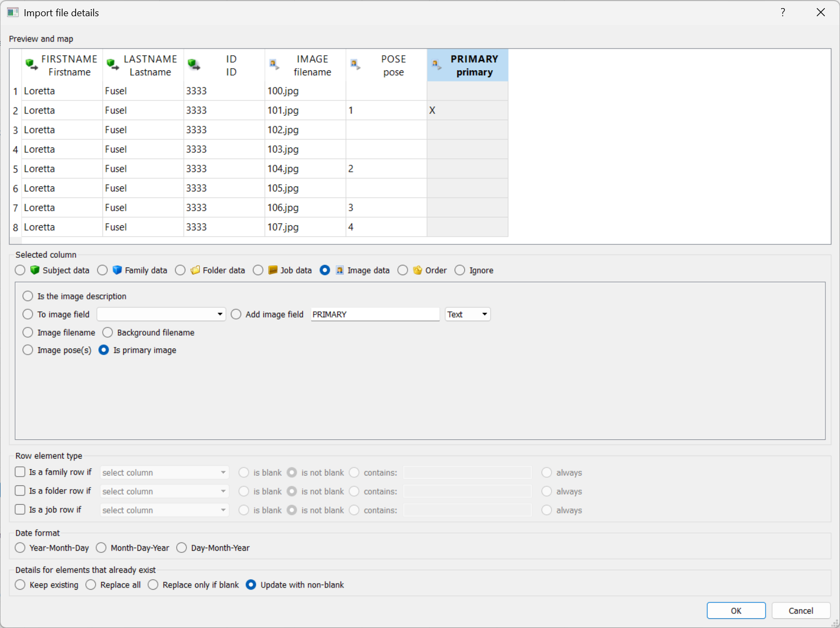Click the Import file details window icon

click(x=13, y=12)
